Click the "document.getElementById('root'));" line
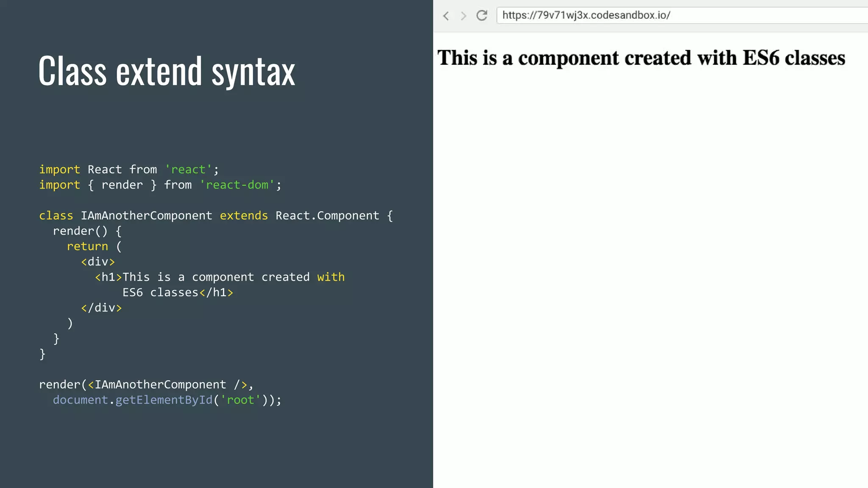Viewport: 868px width, 488px height. click(167, 400)
